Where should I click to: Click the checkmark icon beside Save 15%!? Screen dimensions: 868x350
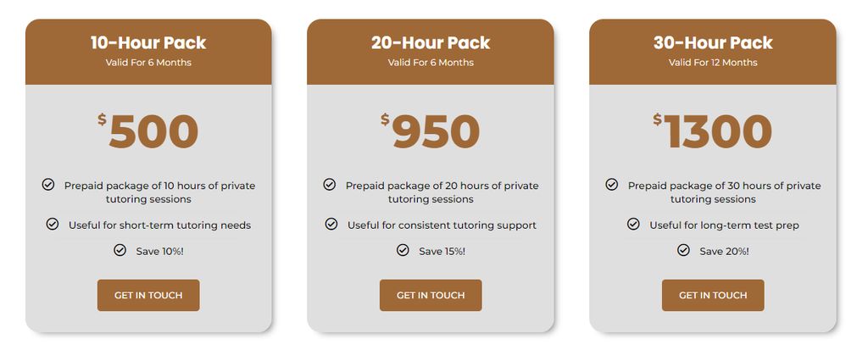[x=403, y=250]
